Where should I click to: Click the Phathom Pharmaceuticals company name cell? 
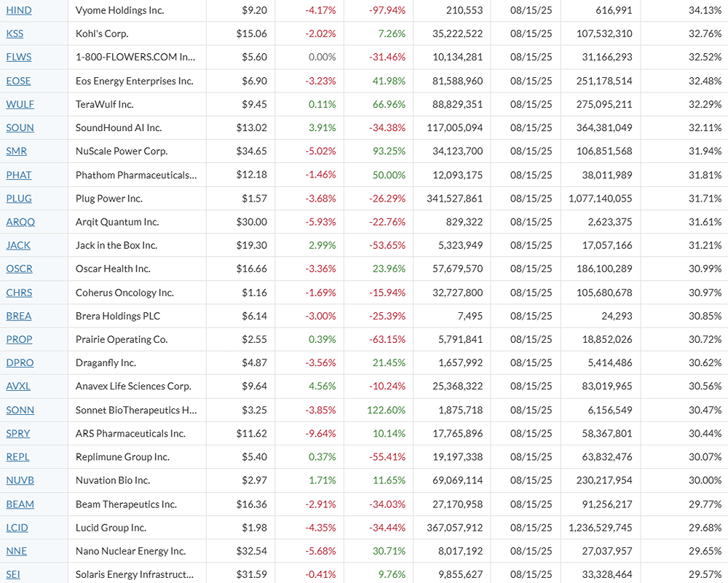tap(136, 175)
